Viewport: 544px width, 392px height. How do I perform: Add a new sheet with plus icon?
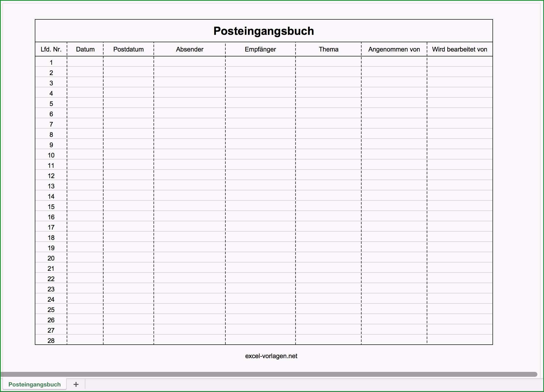76,384
